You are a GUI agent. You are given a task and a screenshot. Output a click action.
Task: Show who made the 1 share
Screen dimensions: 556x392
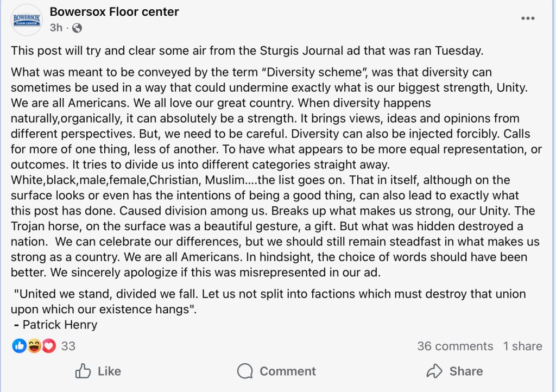pos(522,346)
